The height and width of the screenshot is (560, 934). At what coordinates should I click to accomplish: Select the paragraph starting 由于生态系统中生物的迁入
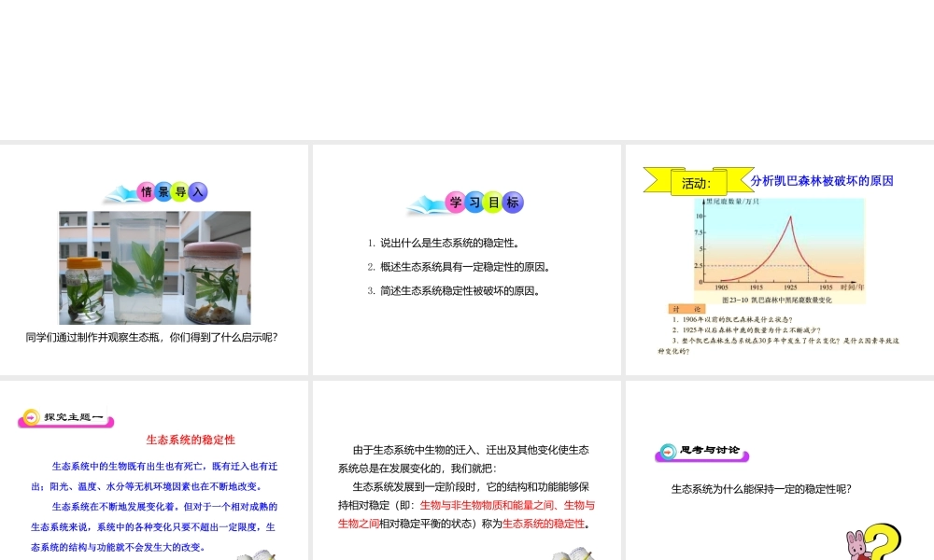[x=463, y=459]
